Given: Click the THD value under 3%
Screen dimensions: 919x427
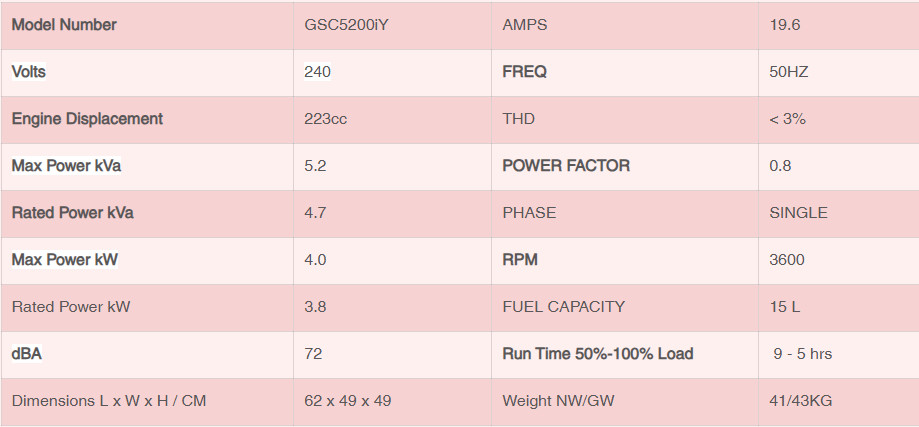Looking at the screenshot, I should [x=787, y=119].
